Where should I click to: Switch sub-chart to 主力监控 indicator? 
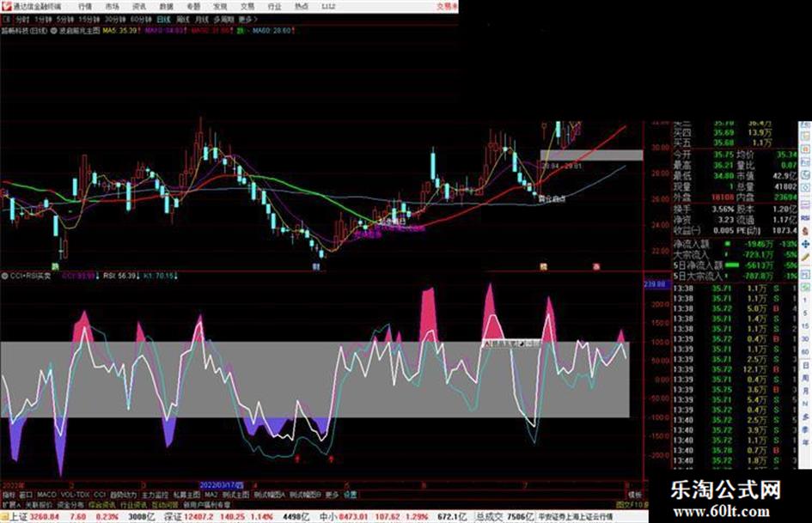coord(155,495)
